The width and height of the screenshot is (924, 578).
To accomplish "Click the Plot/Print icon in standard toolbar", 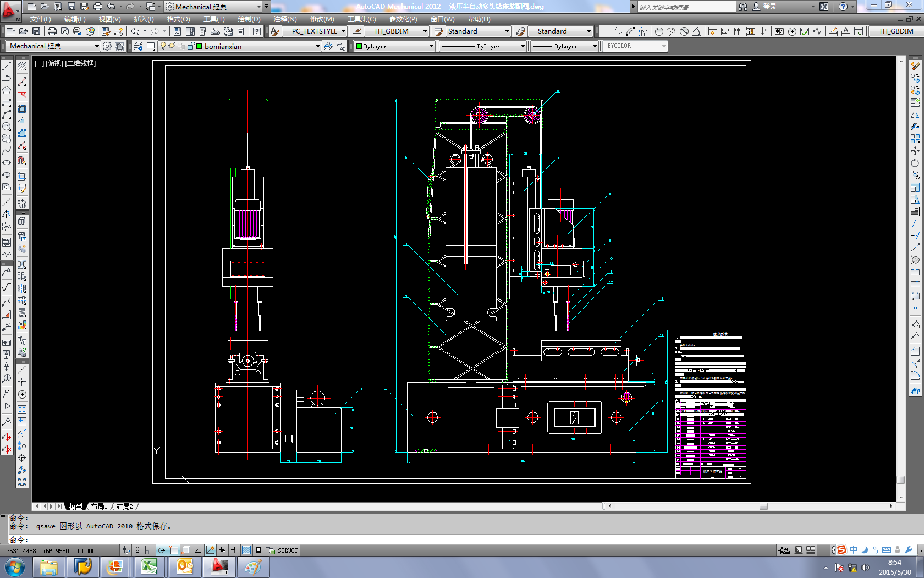I will (52, 31).
